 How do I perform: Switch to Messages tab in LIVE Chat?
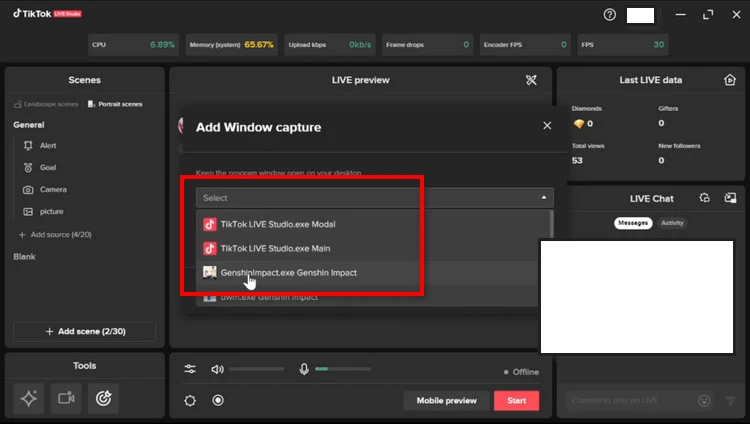[633, 223]
